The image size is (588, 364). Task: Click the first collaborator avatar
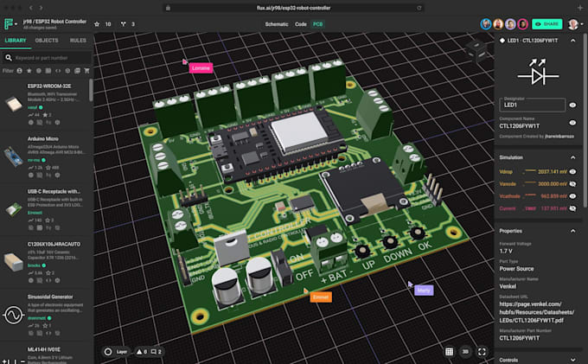486,24
